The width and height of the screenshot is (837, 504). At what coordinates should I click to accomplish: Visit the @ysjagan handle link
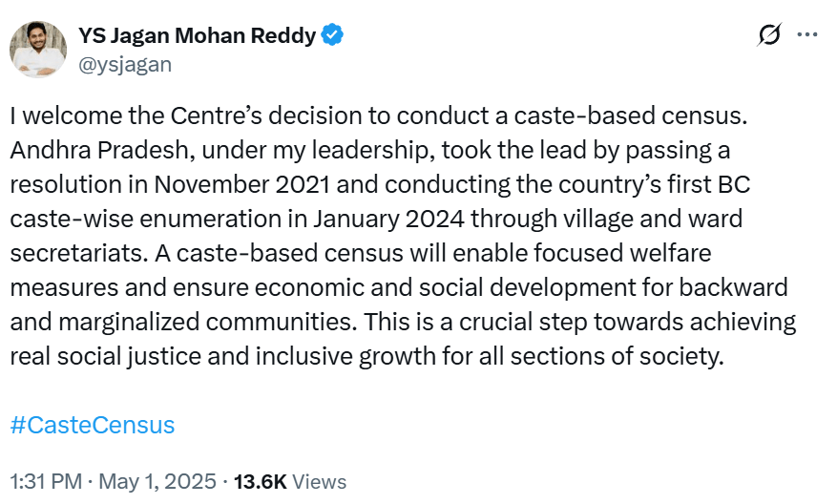(x=125, y=65)
